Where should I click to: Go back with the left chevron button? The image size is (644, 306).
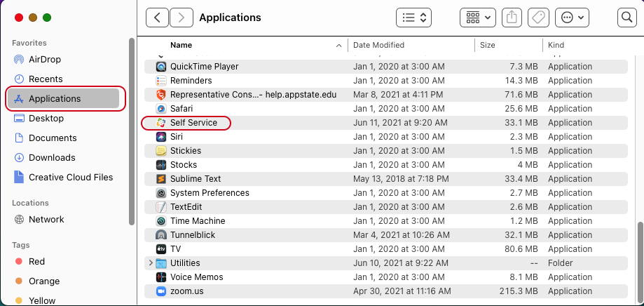157,18
